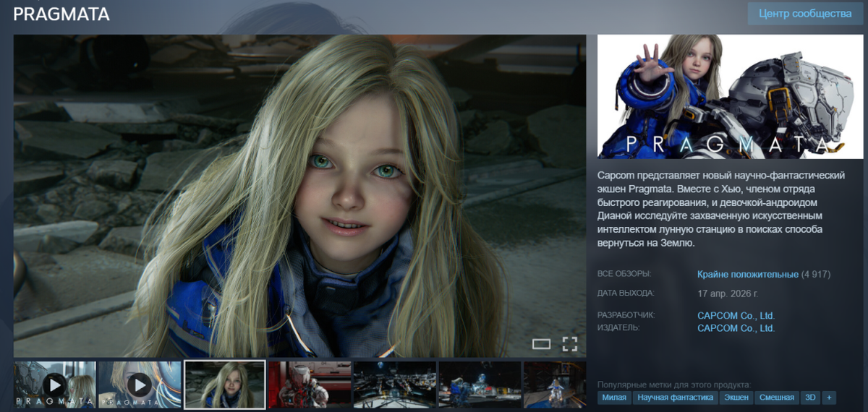Click the plus button to add tags

829,398
